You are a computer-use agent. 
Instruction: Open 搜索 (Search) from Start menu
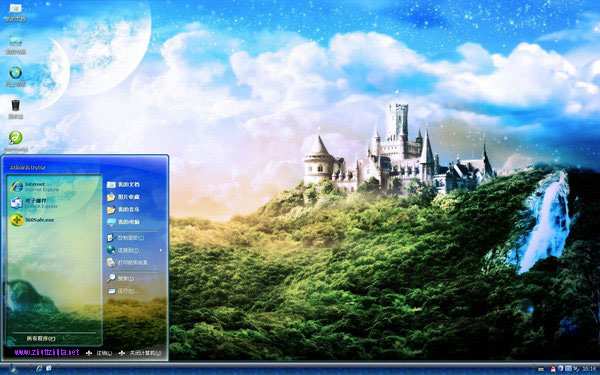point(120,278)
